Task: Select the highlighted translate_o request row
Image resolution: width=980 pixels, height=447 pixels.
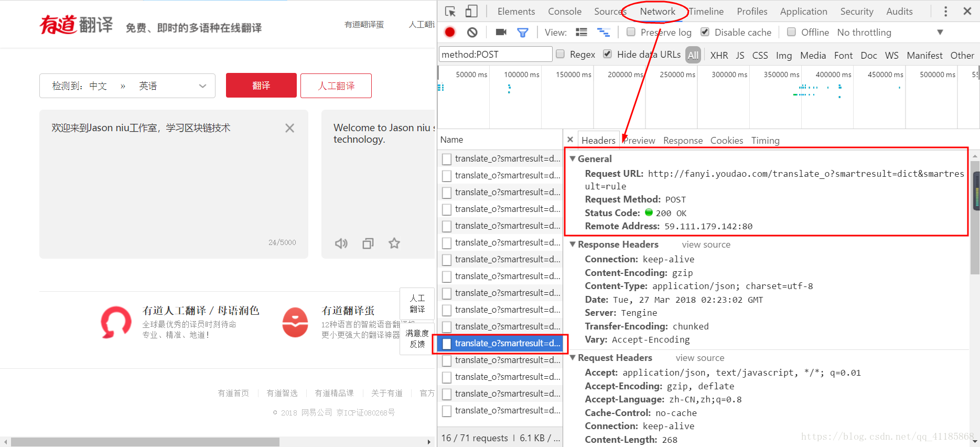Action: click(500, 343)
